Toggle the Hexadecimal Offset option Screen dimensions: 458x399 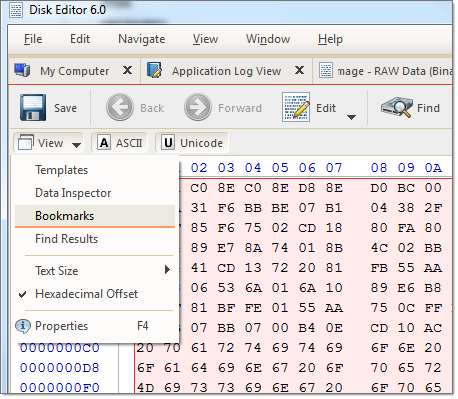click(x=95, y=294)
